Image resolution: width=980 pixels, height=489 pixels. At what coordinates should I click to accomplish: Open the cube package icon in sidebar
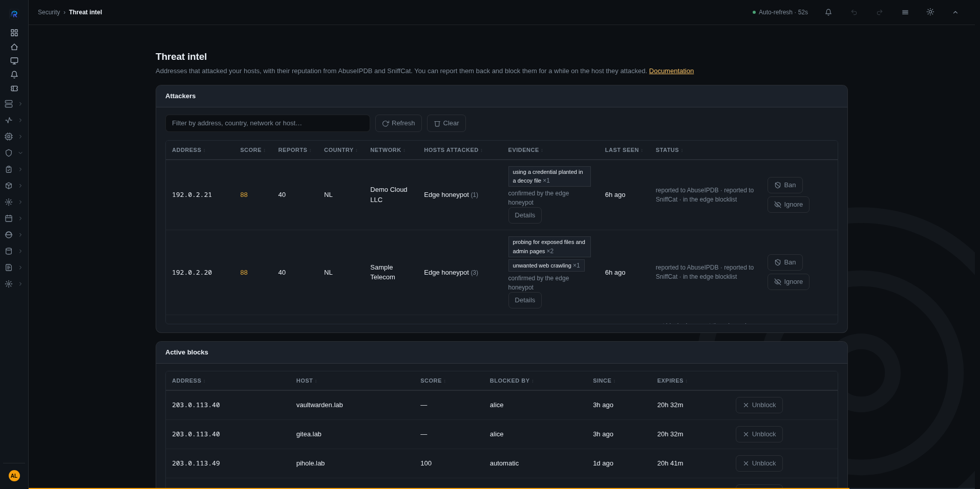9,186
